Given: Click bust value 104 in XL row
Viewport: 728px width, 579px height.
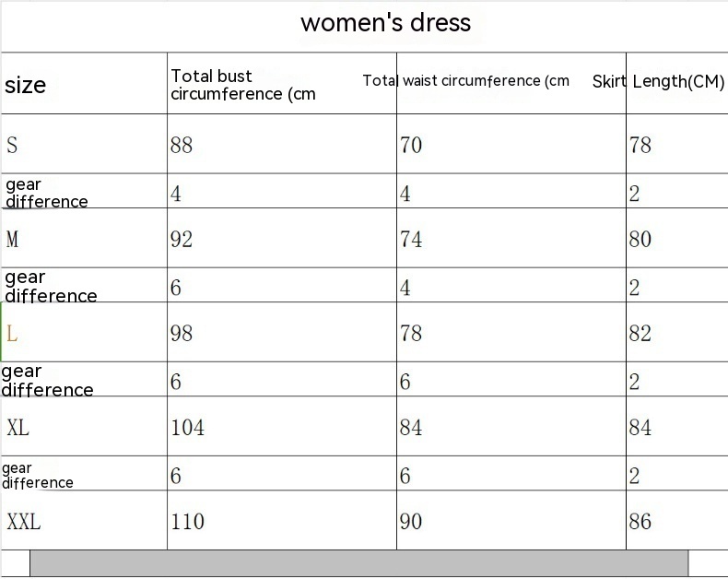Looking at the screenshot, I should (x=187, y=428).
